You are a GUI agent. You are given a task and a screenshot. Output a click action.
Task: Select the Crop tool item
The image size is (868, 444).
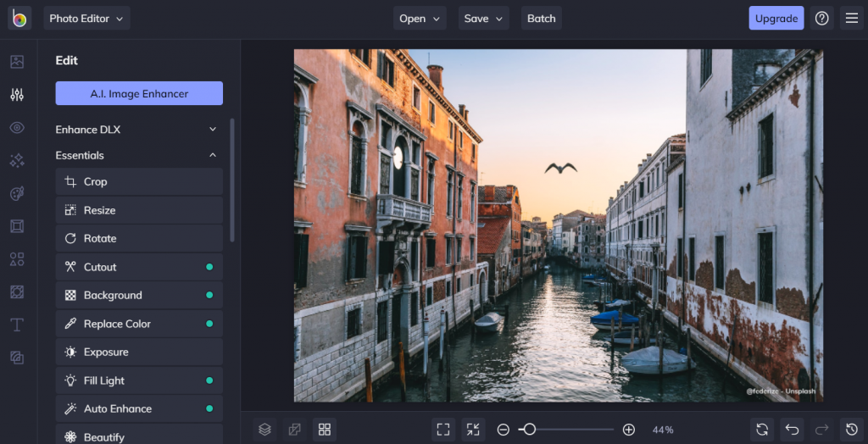(x=139, y=181)
